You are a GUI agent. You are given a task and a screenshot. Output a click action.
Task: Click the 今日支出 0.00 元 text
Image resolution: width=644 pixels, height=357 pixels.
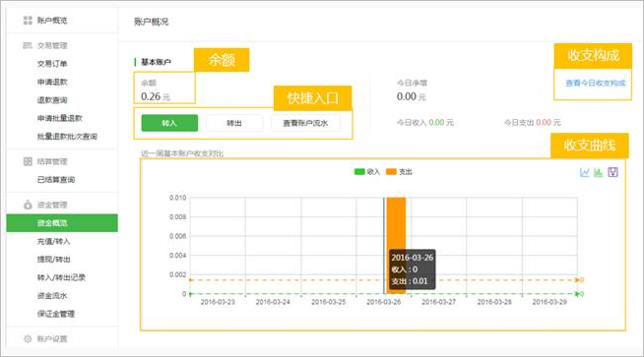coord(533,122)
